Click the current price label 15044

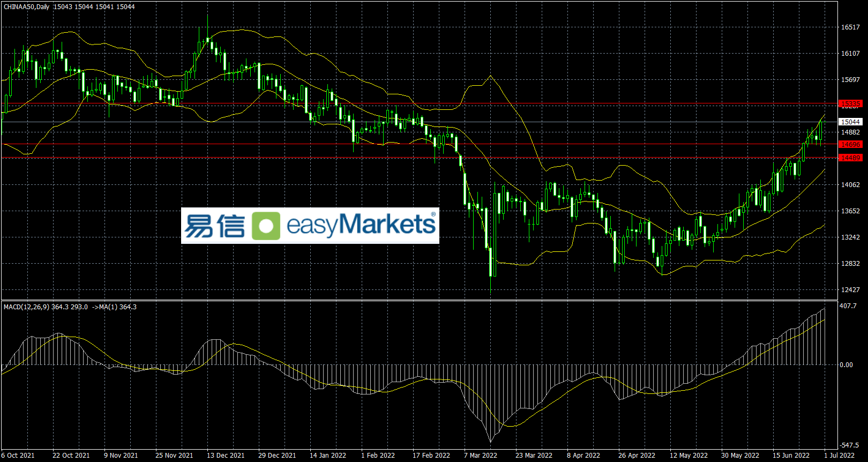coord(850,122)
